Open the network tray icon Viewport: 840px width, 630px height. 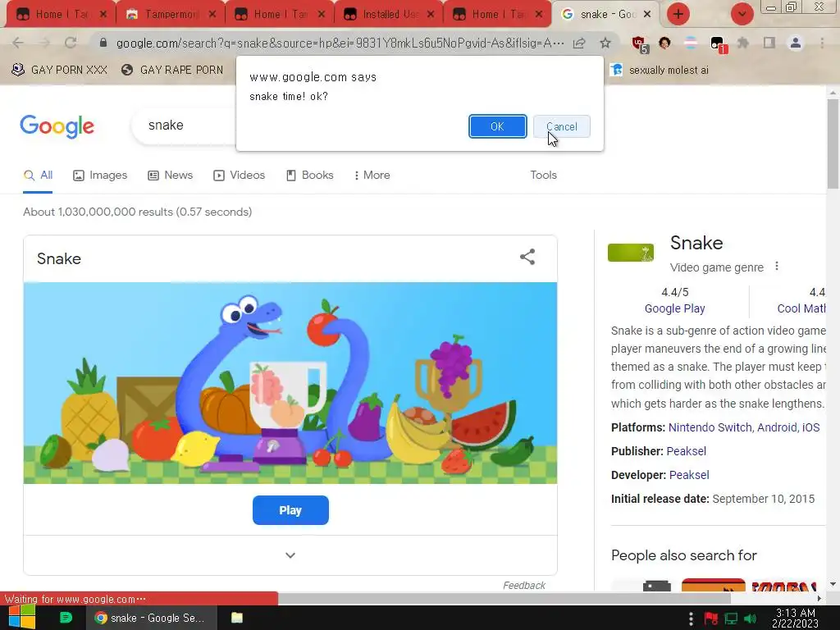click(731, 619)
